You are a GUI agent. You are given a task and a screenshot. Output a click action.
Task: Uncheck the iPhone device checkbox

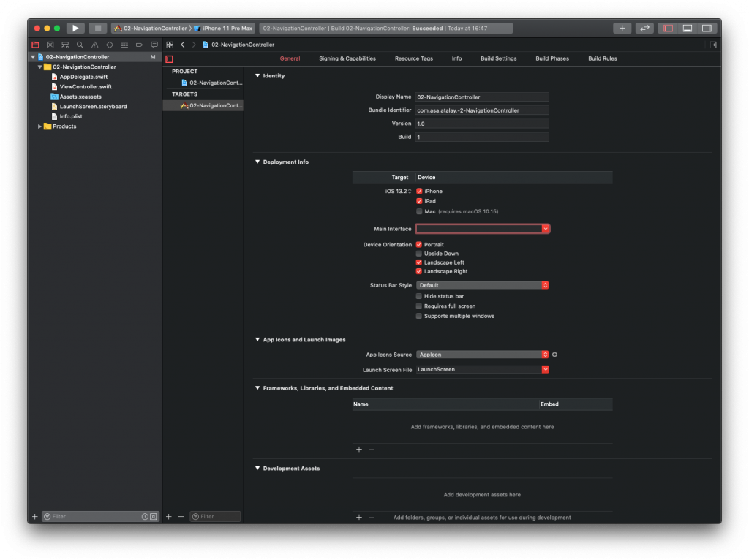click(x=419, y=191)
